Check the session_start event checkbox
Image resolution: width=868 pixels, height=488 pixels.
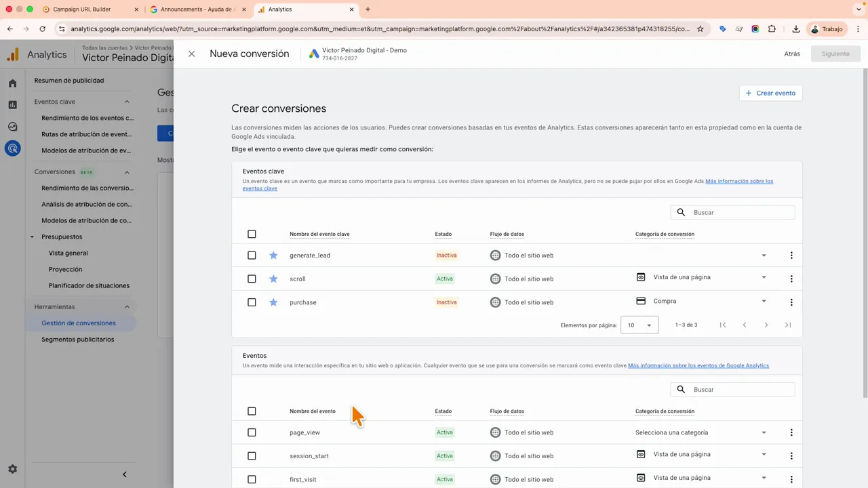pos(252,456)
